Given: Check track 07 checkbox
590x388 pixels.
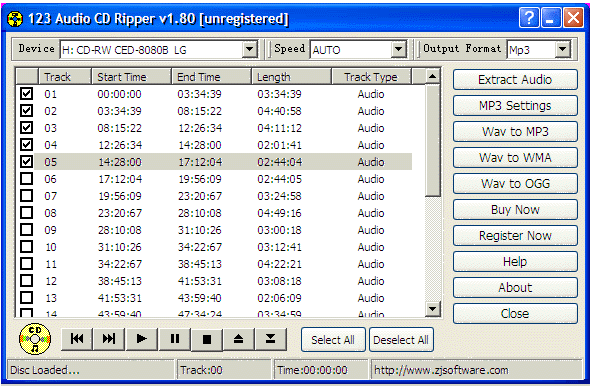Looking at the screenshot, I should (x=26, y=196).
